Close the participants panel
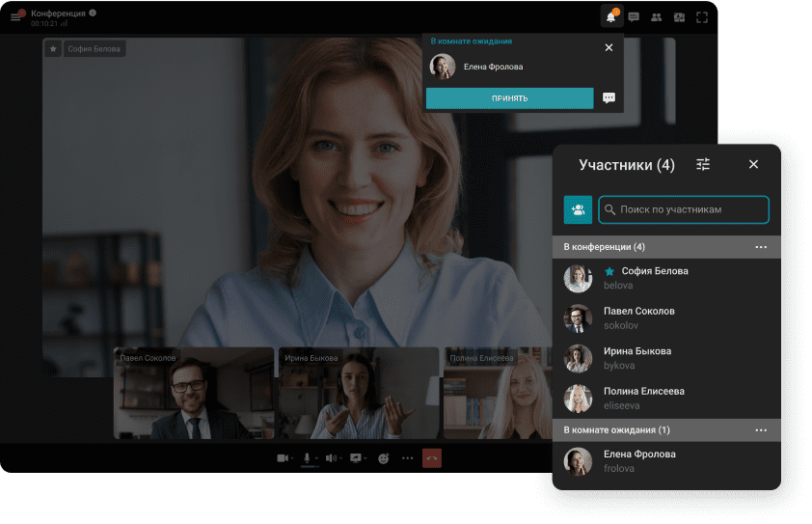Screen dimensions: 812x524 pyautogui.click(x=754, y=165)
